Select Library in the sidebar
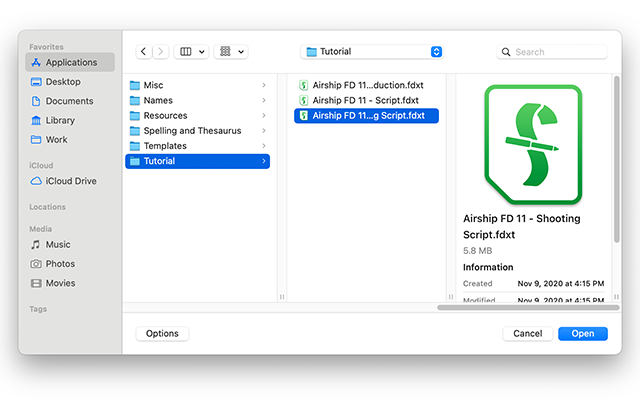This screenshot has height=400, width=640. point(60,120)
